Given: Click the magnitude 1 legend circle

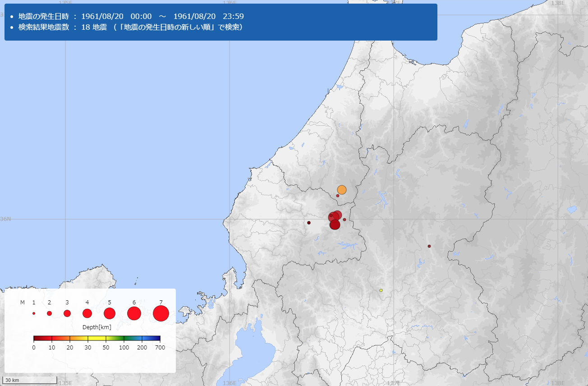Looking at the screenshot, I should click(34, 313).
